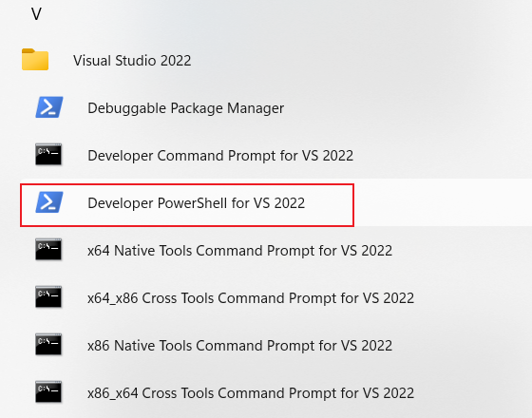Launch Debuggable Package Manager from its label
This screenshot has height=418, width=532.
(185, 108)
